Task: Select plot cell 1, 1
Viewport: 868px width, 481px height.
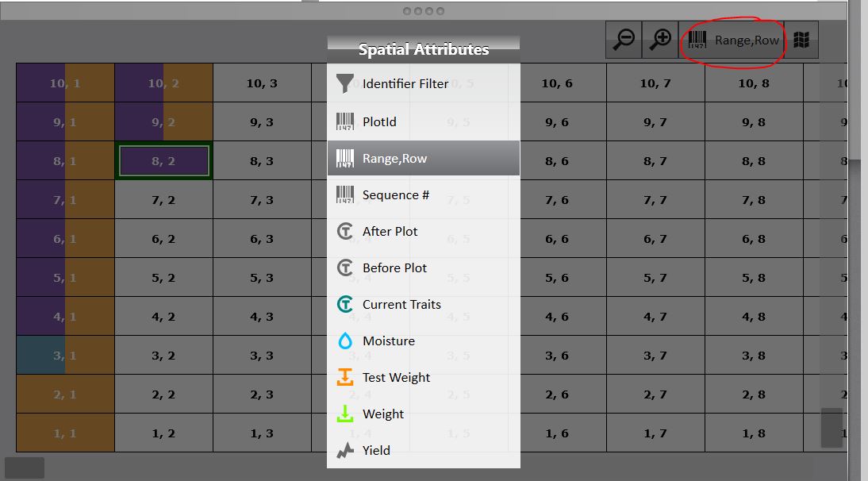Action: coord(65,433)
